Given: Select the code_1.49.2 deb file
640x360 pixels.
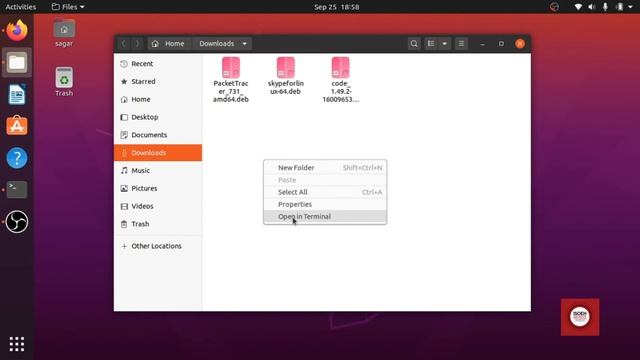Looking at the screenshot, I should (x=340, y=80).
